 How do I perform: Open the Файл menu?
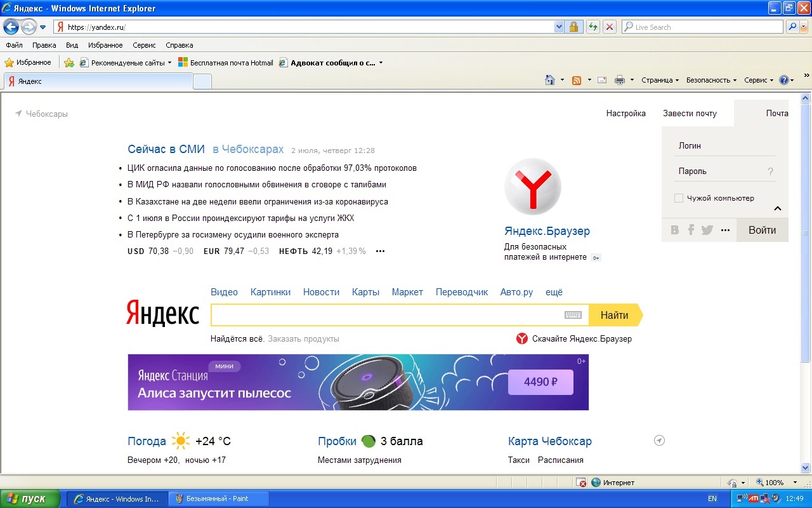point(14,45)
